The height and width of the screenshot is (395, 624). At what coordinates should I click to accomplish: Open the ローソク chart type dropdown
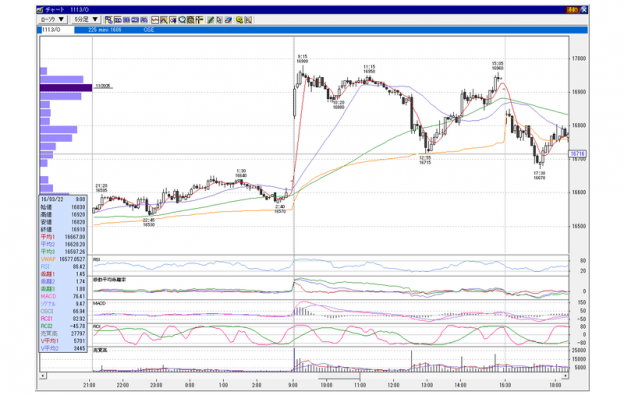click(x=53, y=19)
